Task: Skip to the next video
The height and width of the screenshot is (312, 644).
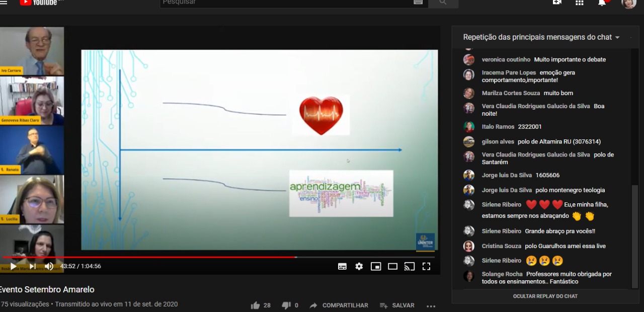Action: [32, 266]
